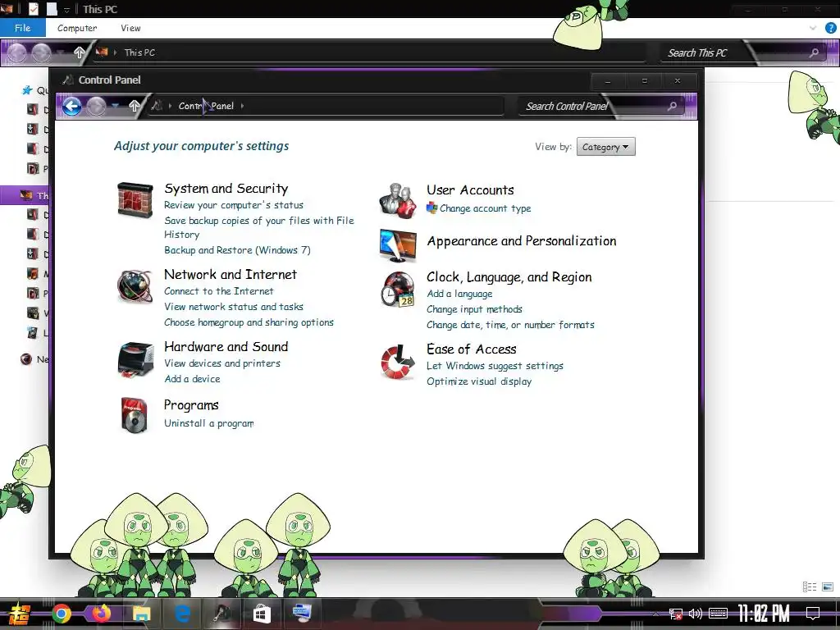Click the network status tray icon
Viewport: 840px width, 630px height.
coord(676,614)
